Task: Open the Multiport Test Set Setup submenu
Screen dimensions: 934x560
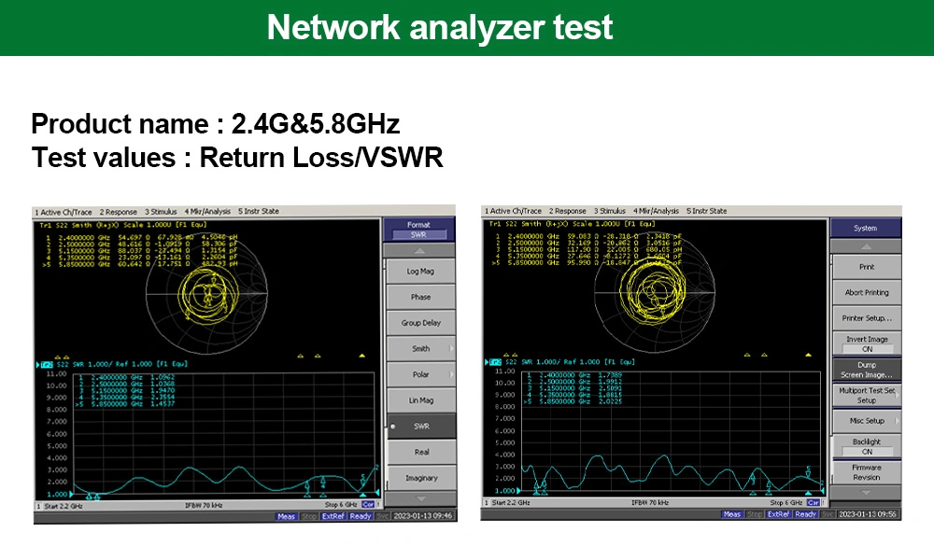Action: pos(866,395)
